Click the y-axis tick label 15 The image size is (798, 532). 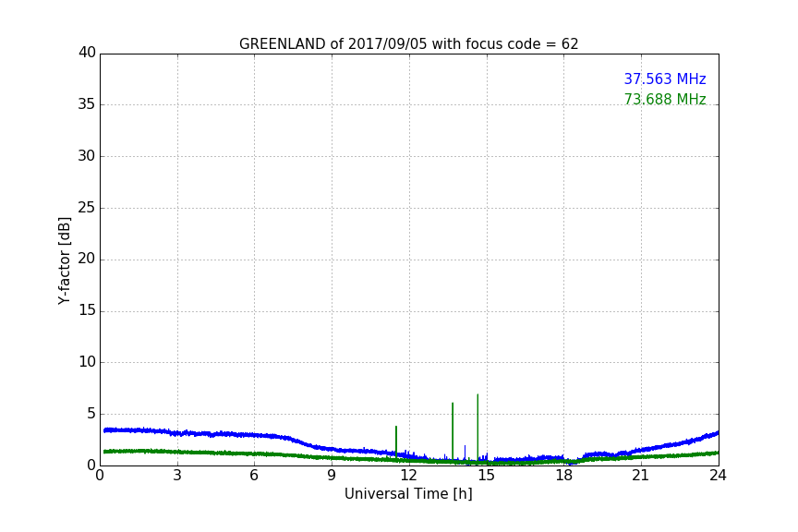click(87, 310)
